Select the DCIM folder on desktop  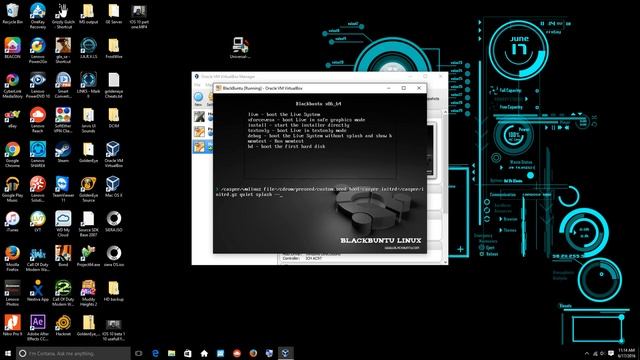pyautogui.click(x=113, y=118)
